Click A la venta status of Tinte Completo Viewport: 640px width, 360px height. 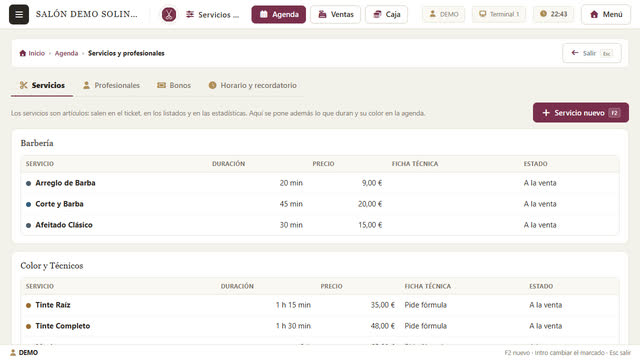point(545,326)
